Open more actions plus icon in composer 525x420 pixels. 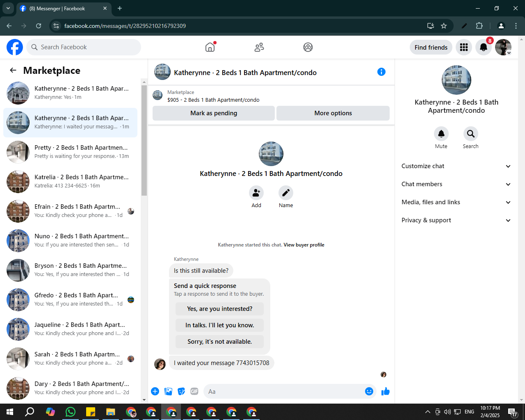[155, 391]
